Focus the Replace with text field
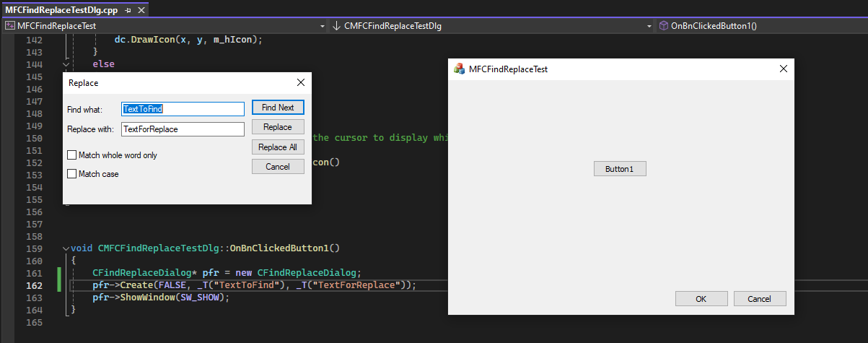The image size is (868, 343). tap(183, 129)
